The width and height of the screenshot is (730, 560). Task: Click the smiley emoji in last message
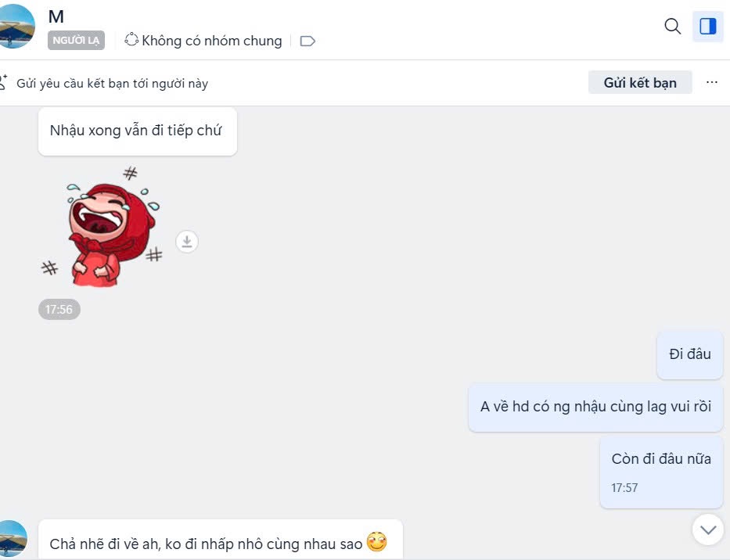pos(376,542)
